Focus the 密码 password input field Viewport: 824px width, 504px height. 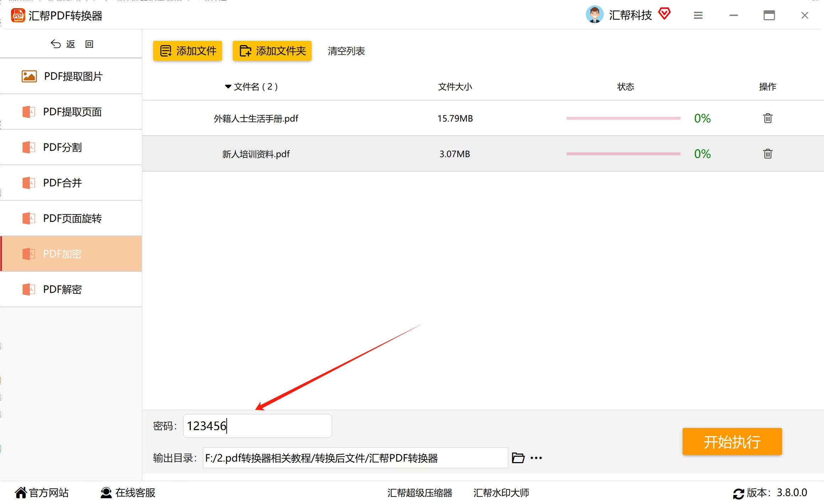point(257,426)
